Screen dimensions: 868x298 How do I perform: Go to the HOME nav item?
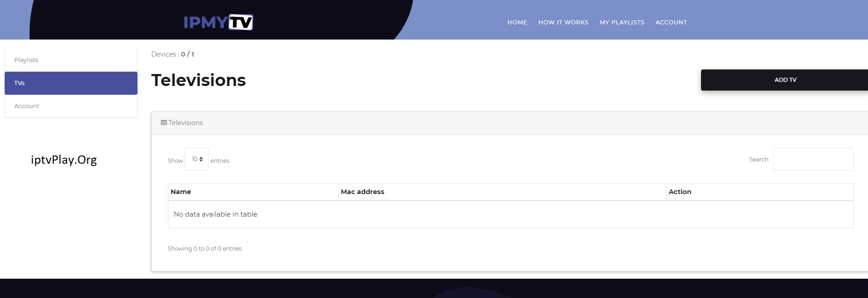(517, 22)
